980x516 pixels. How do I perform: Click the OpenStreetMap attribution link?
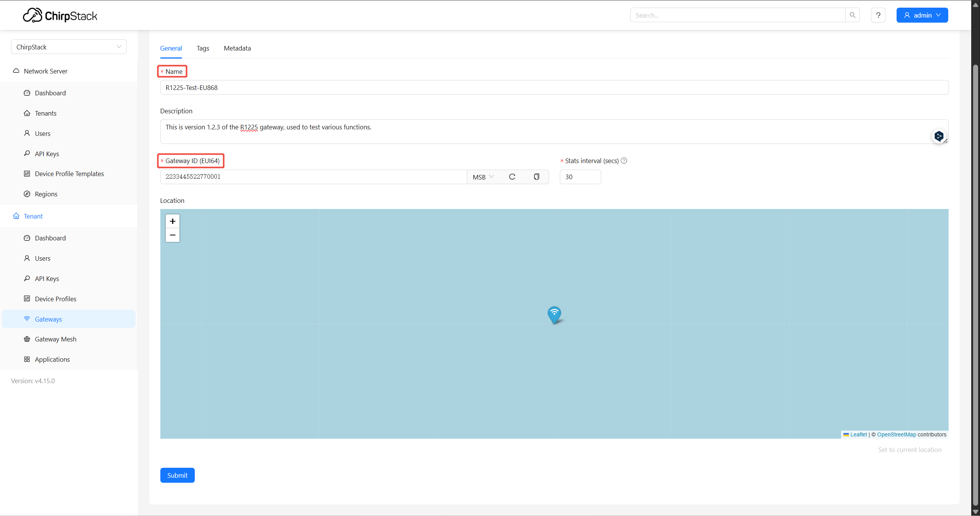(x=896, y=434)
